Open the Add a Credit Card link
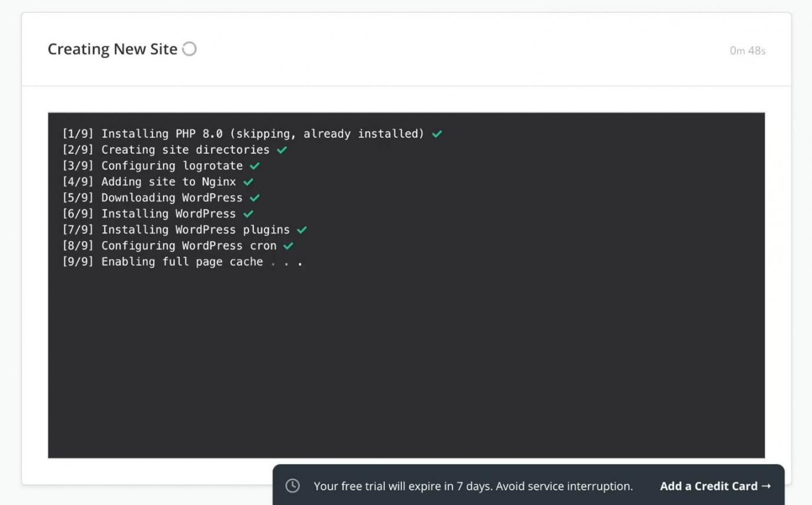This screenshot has height=505, width=812. pos(715,486)
